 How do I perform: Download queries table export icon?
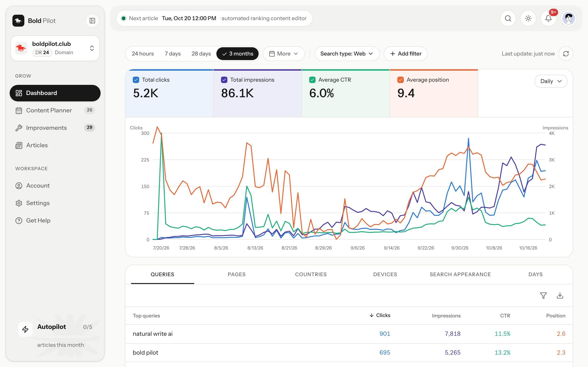pos(560,295)
